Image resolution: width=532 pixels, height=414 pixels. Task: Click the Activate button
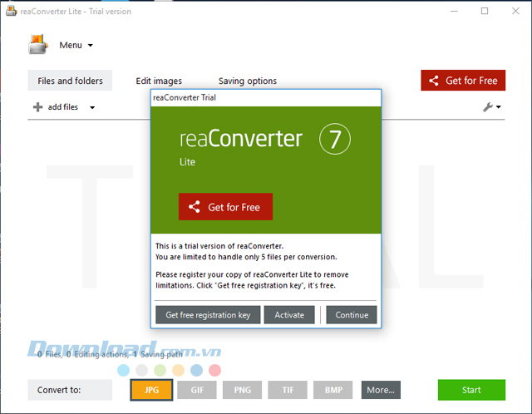tap(289, 315)
